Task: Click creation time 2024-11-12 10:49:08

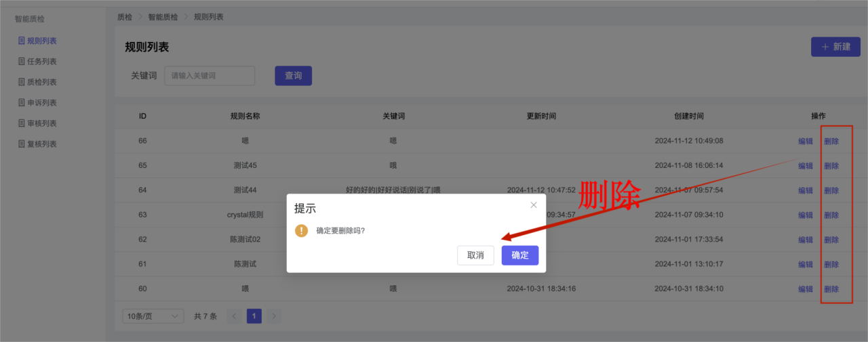Action: [x=688, y=142]
